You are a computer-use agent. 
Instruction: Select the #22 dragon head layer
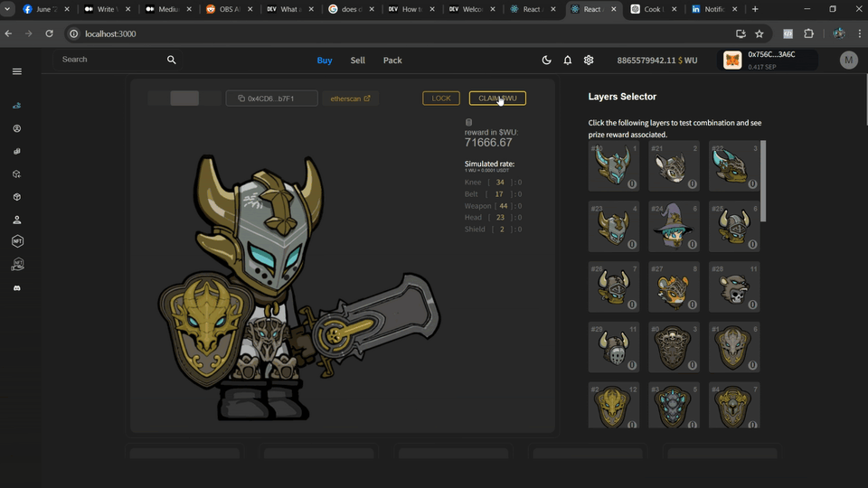734,166
